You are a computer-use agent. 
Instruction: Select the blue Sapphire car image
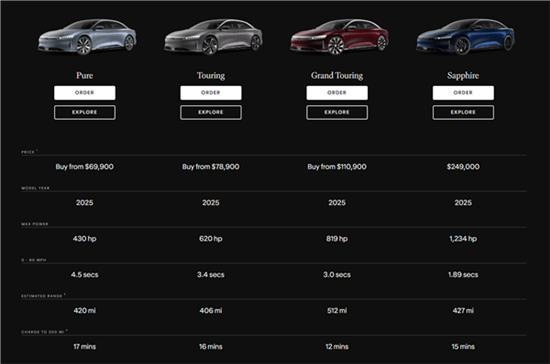pos(465,37)
